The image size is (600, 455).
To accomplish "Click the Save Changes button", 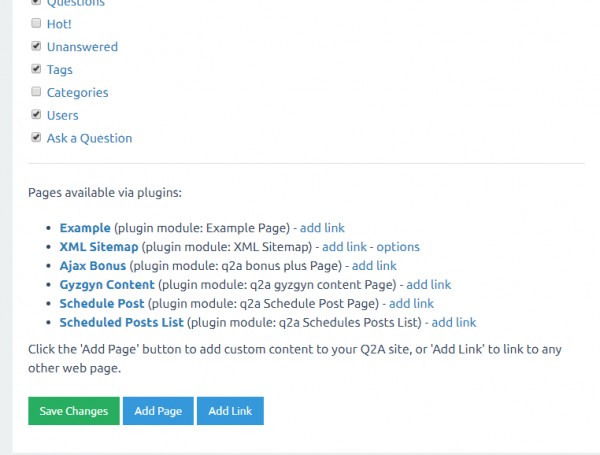I will click(74, 411).
